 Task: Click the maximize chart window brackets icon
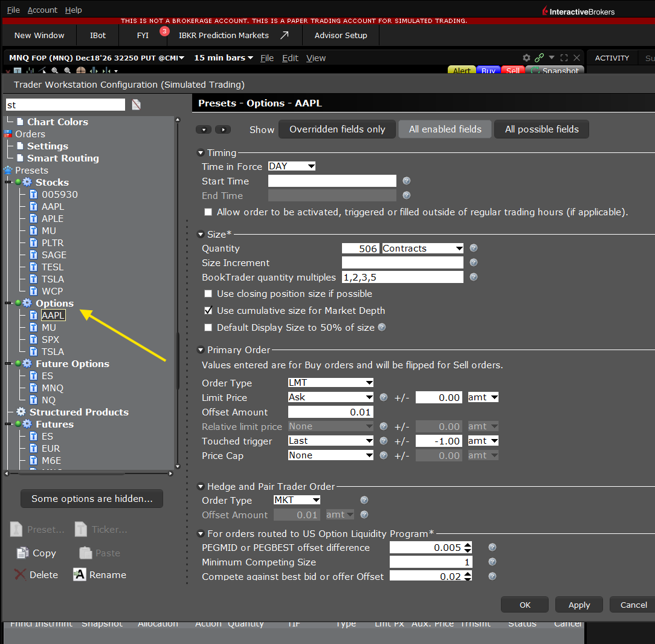[564, 57]
